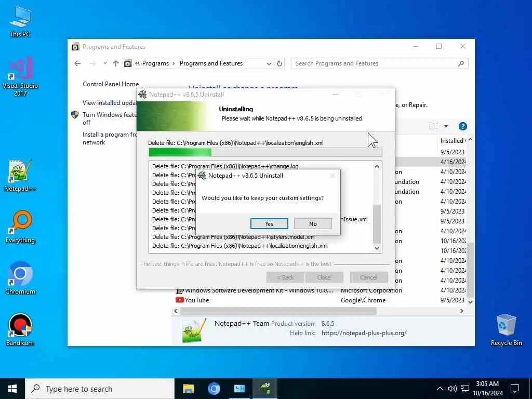
Task: Open Bandicam desktop shortcut
Action: (20, 329)
